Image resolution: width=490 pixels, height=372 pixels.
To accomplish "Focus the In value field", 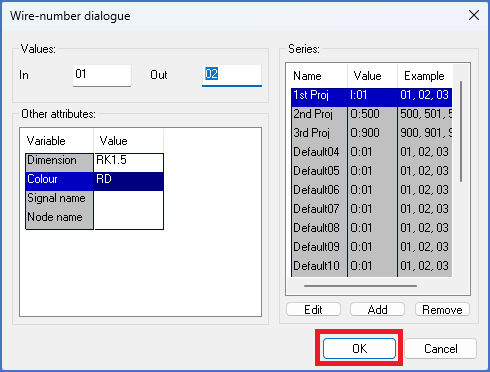I will (102, 75).
